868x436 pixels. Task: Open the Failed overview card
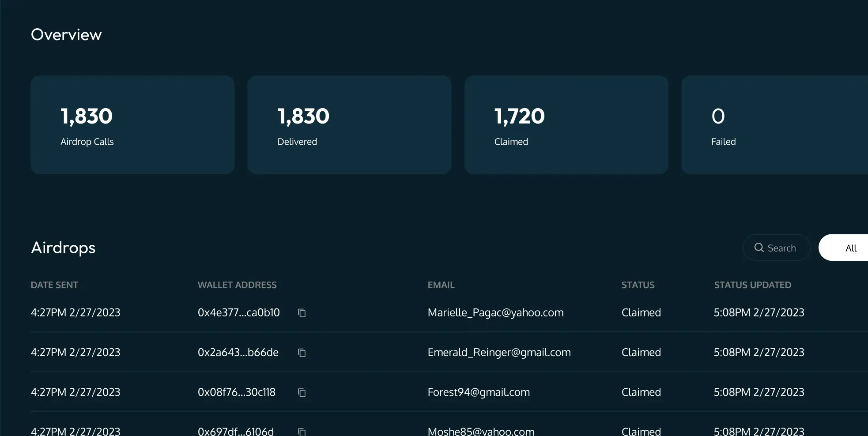(775, 125)
